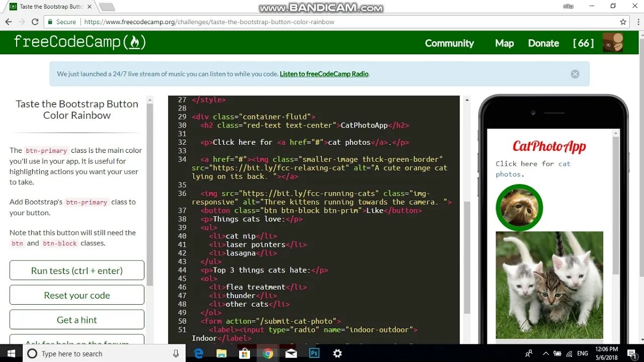This screenshot has height=362, width=644.
Task: Go back using browser back arrow
Action: click(9, 22)
